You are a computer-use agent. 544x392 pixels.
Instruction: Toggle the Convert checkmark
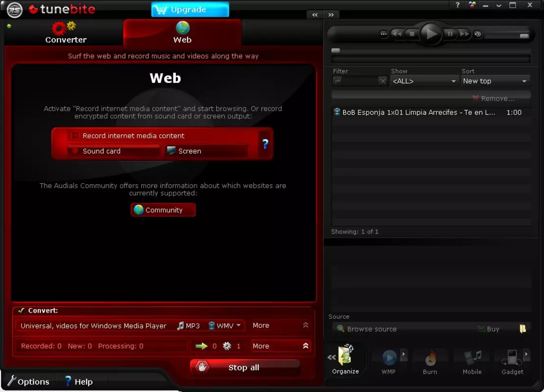pos(21,311)
